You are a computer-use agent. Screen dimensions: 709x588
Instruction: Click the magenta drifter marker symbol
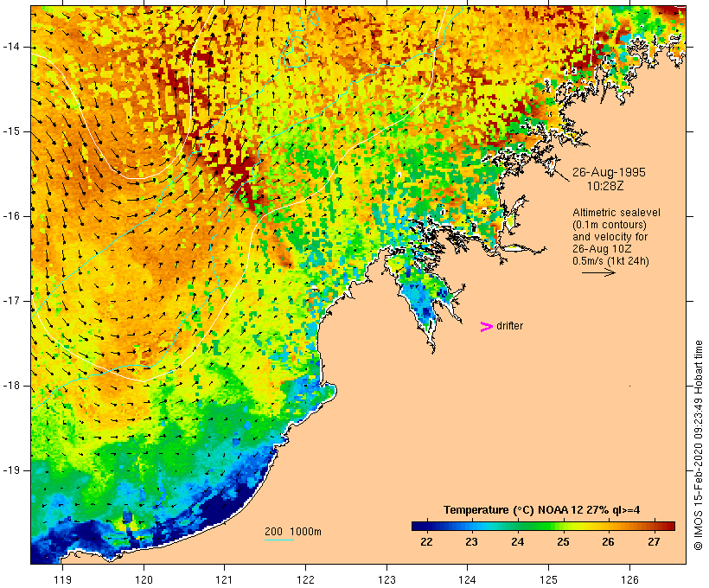coord(486,327)
